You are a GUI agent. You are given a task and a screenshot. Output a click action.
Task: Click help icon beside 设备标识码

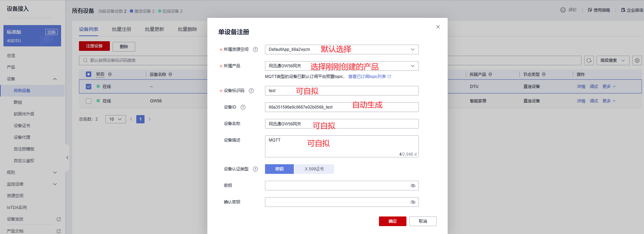(x=251, y=91)
